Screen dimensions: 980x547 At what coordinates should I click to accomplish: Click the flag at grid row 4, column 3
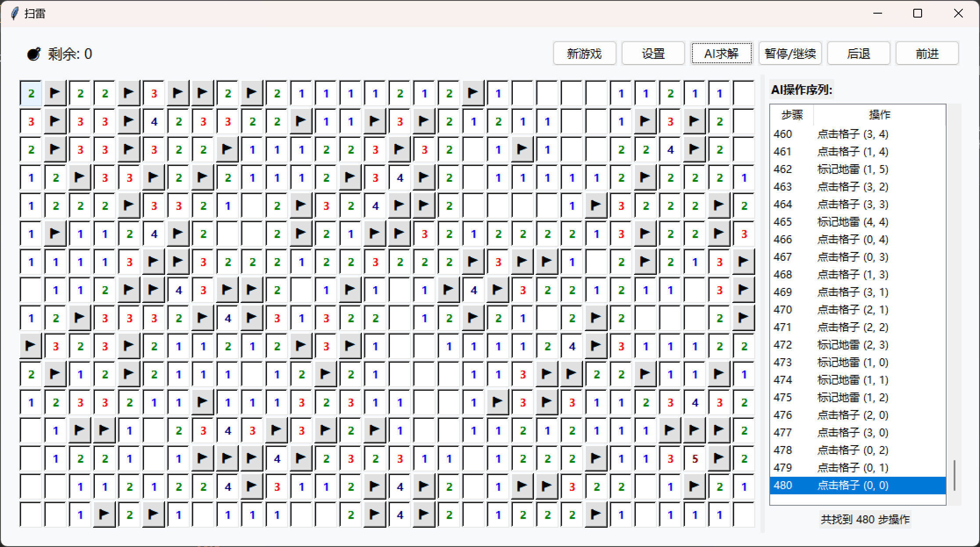coord(80,177)
